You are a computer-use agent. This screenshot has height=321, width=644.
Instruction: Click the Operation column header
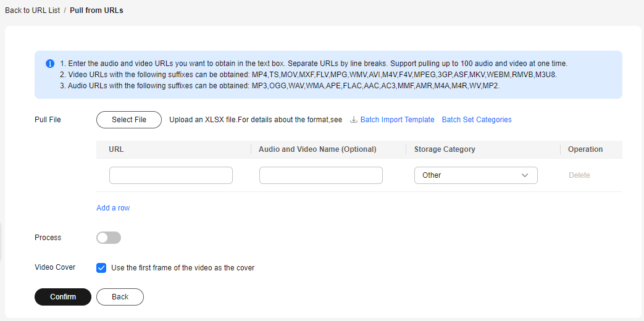585,149
